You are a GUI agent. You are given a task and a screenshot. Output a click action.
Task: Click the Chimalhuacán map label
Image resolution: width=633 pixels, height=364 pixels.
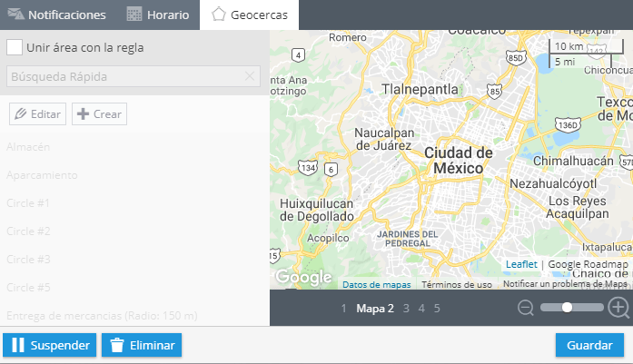573,161
